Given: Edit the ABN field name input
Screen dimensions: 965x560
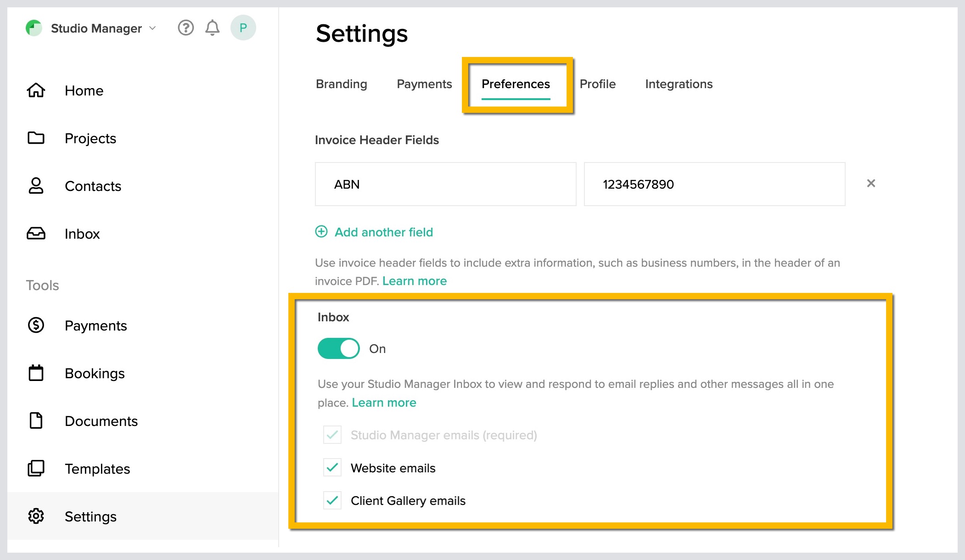Looking at the screenshot, I should coord(445,184).
